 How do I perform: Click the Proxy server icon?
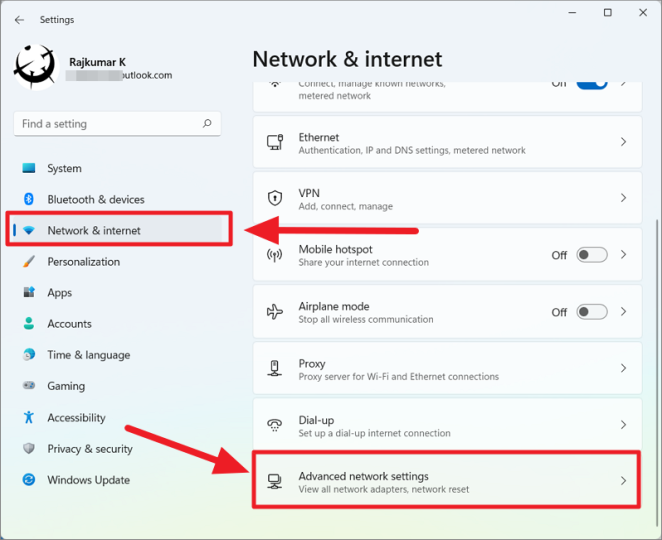275,368
